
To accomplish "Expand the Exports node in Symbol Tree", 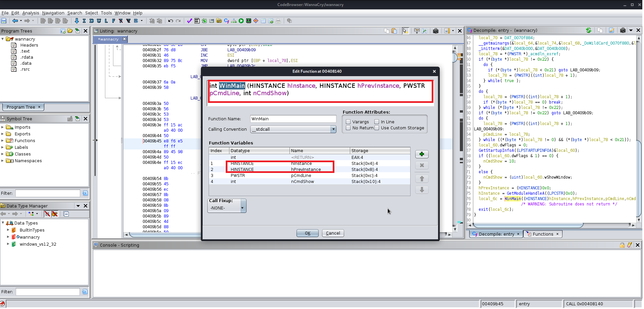I will pos(3,134).
